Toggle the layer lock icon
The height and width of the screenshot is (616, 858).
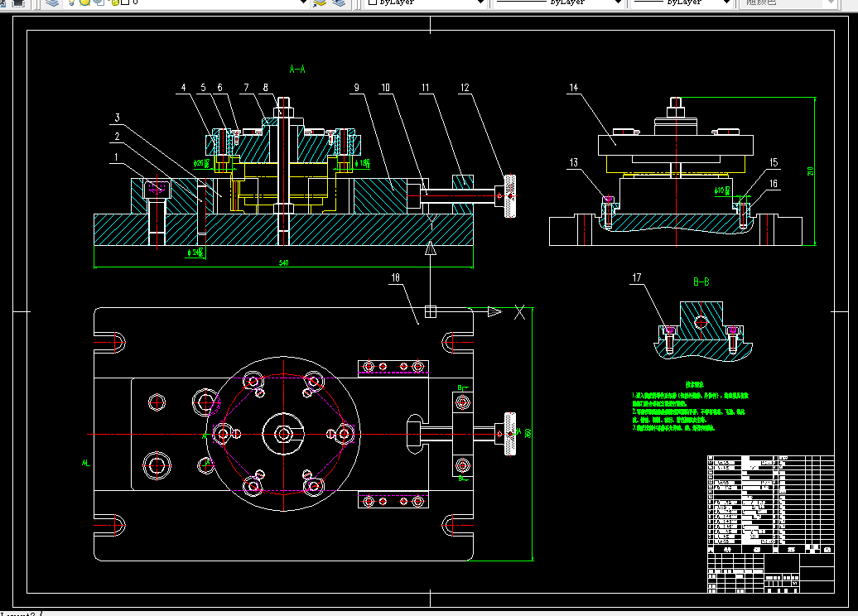(x=113, y=2)
